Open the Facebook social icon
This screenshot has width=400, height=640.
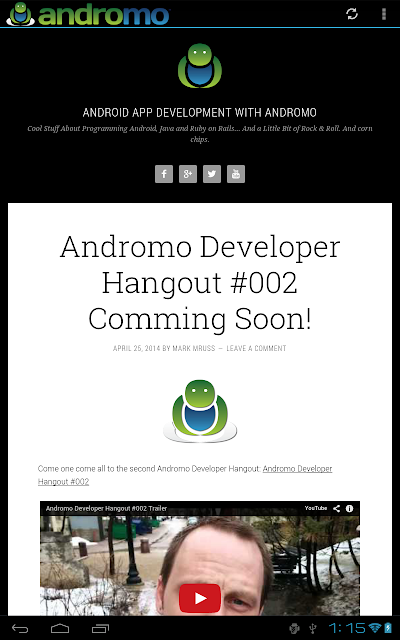pyautogui.click(x=164, y=174)
